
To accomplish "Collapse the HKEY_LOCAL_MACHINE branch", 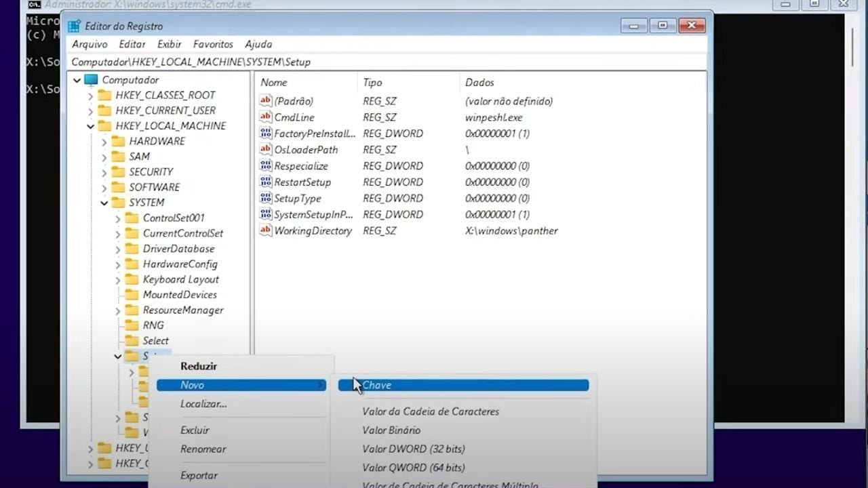I will pos(90,125).
